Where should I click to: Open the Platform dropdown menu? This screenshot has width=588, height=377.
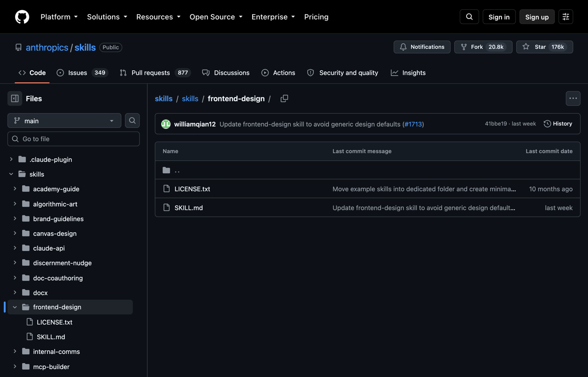click(59, 17)
